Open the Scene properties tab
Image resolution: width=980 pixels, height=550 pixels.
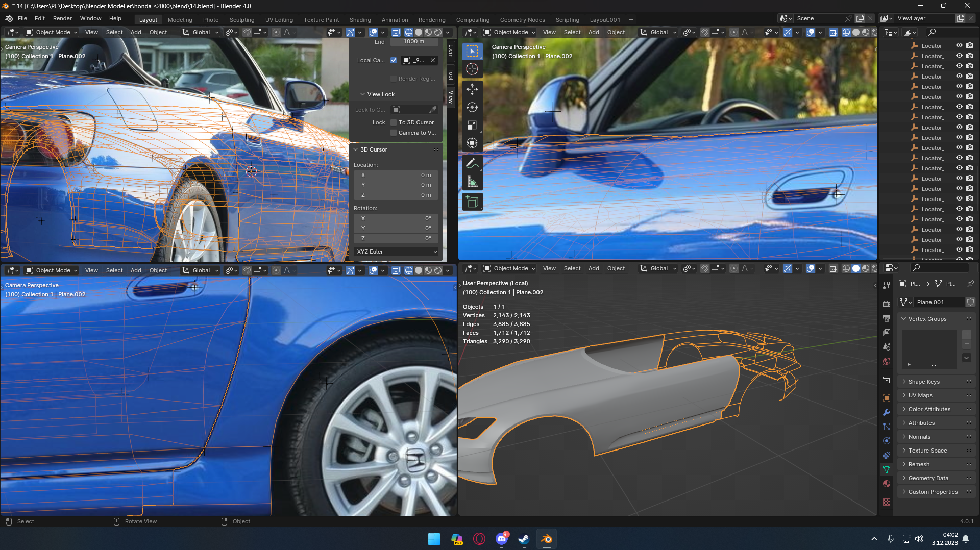pyautogui.click(x=887, y=347)
